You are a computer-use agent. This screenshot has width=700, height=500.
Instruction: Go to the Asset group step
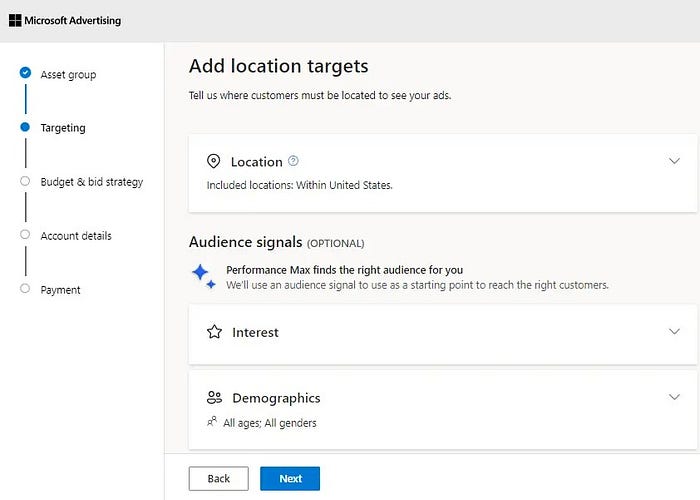(x=68, y=75)
